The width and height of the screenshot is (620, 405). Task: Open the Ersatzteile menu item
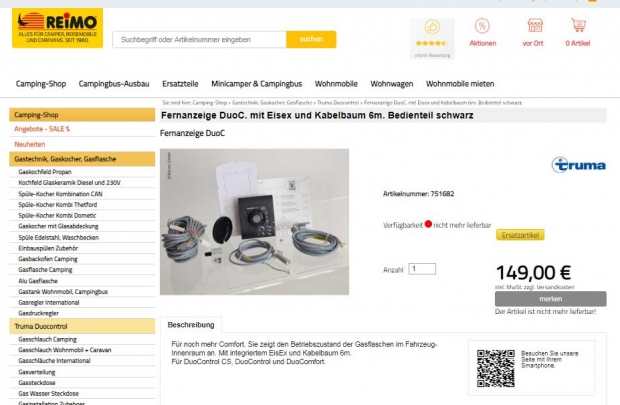[180, 84]
